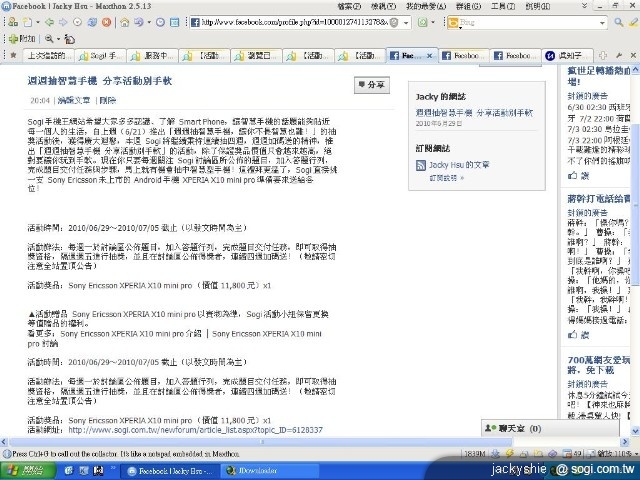Click the highlighter pen icon

coord(633,22)
